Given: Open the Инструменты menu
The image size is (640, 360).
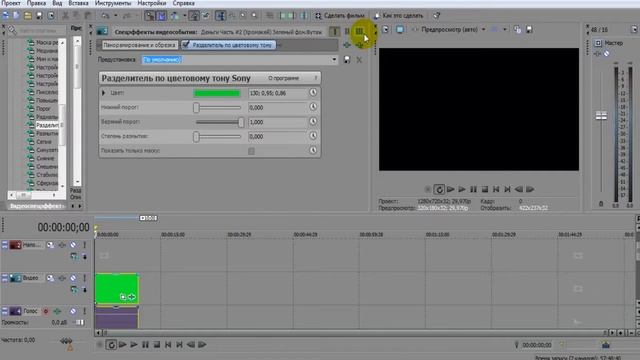Looking at the screenshot, I should tap(113, 3).
